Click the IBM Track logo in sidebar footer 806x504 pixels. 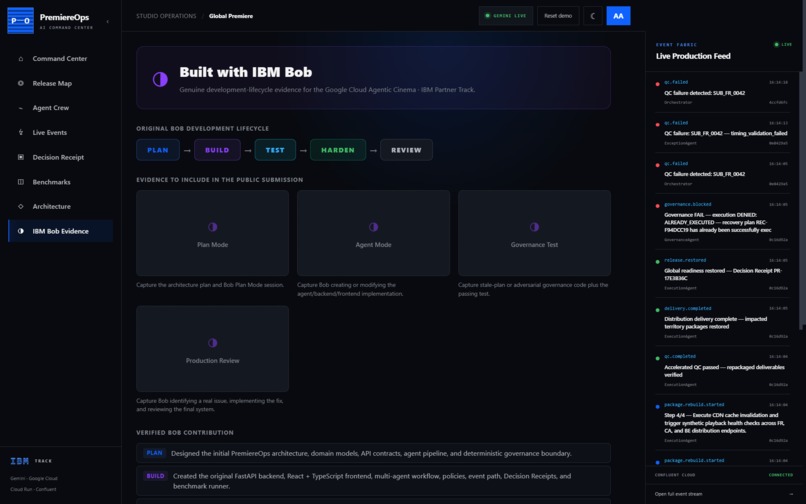coord(20,461)
